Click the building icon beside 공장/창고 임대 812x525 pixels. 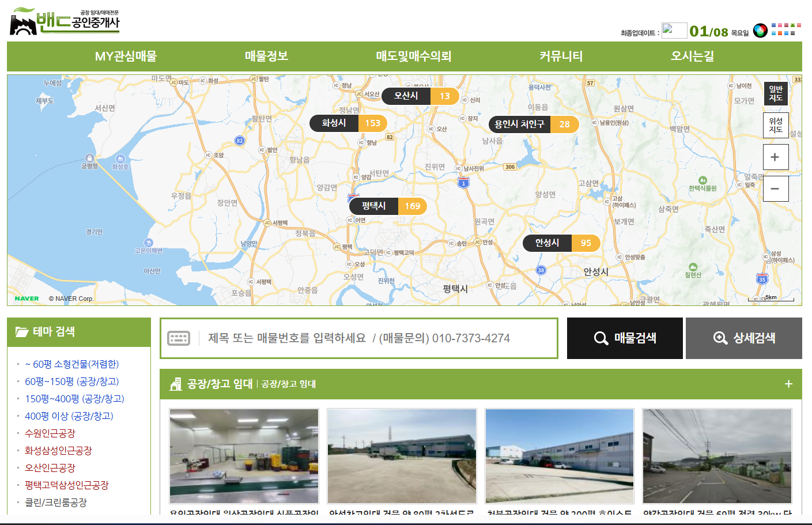(176, 384)
